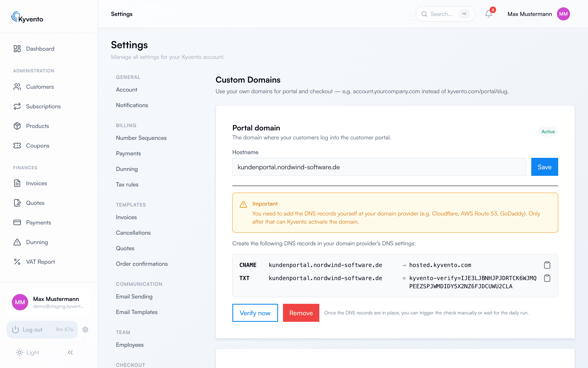Click the red Remove button
The image size is (588, 368).
[x=301, y=313]
